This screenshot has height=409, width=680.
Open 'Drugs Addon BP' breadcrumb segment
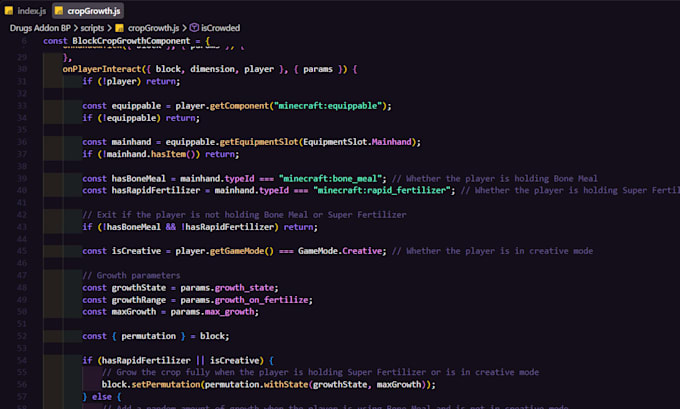point(40,28)
